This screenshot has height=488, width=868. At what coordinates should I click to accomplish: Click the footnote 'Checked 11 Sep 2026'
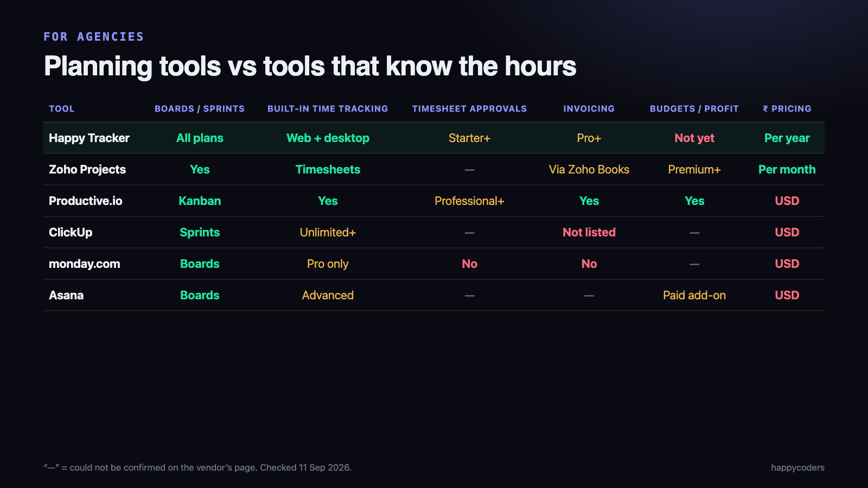pos(306,467)
